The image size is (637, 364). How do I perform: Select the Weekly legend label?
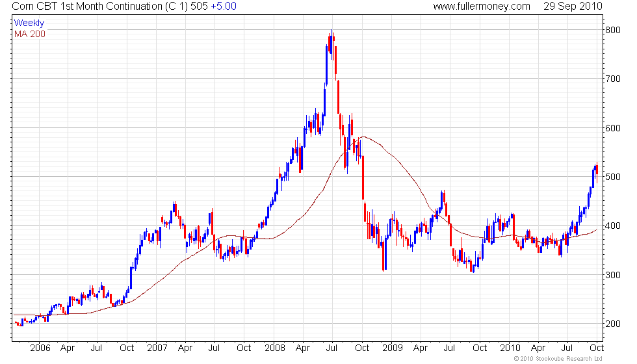29,23
